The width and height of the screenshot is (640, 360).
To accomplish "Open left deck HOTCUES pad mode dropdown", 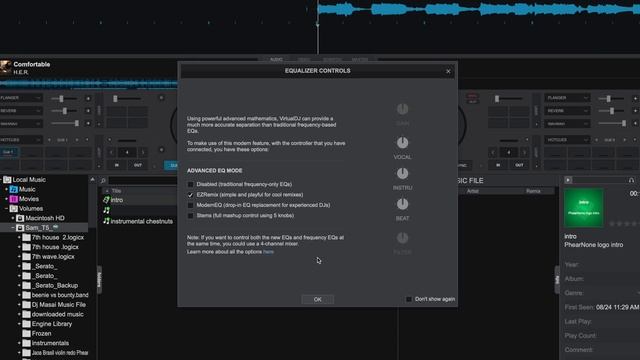I will click(21, 140).
